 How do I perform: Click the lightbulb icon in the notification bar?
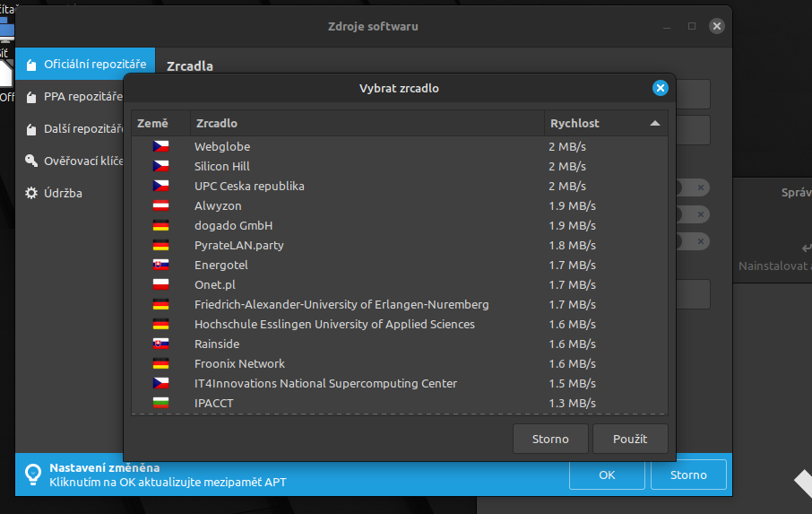(33, 475)
